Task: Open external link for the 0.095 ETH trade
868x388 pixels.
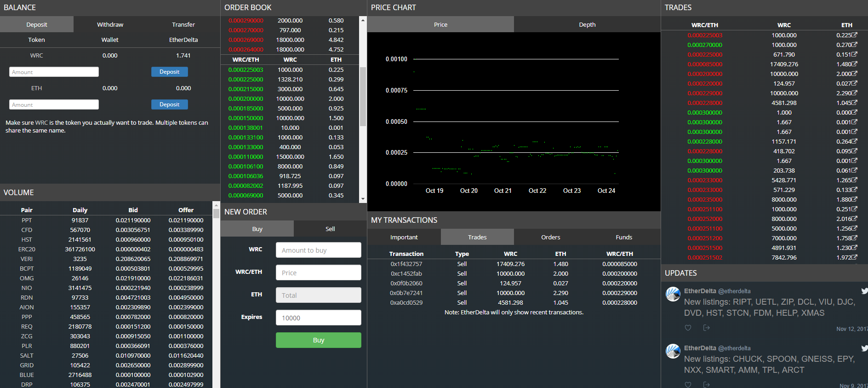Action: [x=854, y=151]
